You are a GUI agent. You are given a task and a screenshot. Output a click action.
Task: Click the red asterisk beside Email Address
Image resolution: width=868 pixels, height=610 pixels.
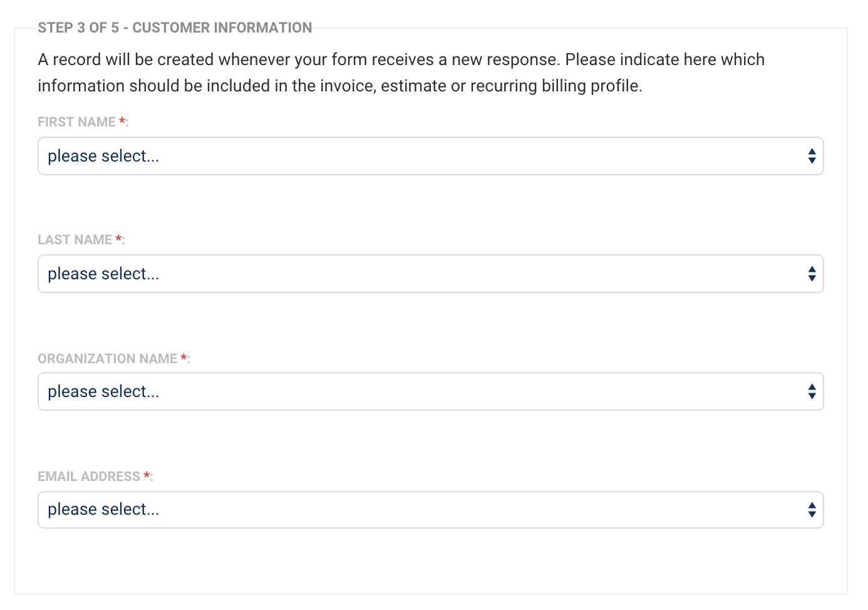pos(147,476)
